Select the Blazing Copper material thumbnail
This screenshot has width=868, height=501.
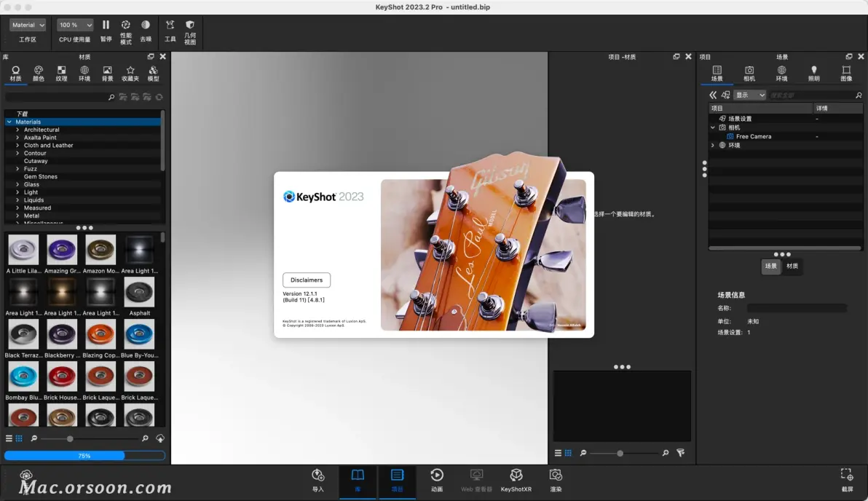[x=100, y=334]
